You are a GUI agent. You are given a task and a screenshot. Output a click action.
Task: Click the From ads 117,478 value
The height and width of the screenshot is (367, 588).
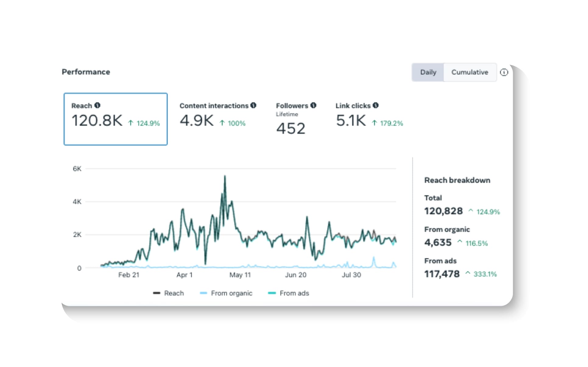[x=442, y=274]
